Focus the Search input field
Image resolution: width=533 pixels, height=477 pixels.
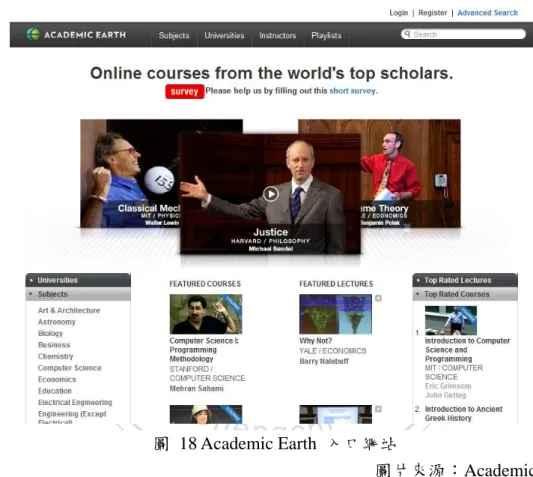(x=463, y=34)
